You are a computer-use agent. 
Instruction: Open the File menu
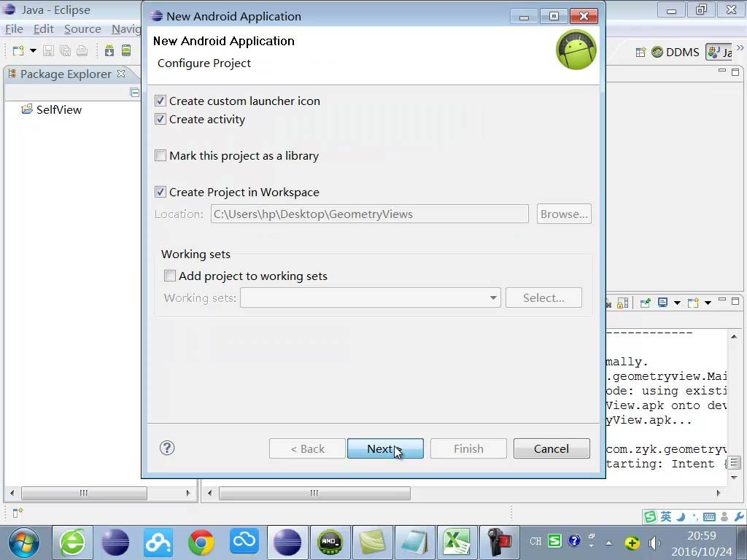14,29
